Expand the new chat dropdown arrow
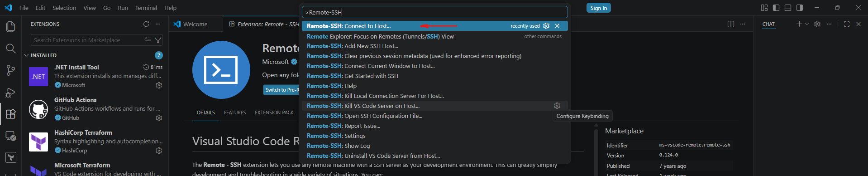Viewport: 868px width, 176px height. tap(807, 24)
